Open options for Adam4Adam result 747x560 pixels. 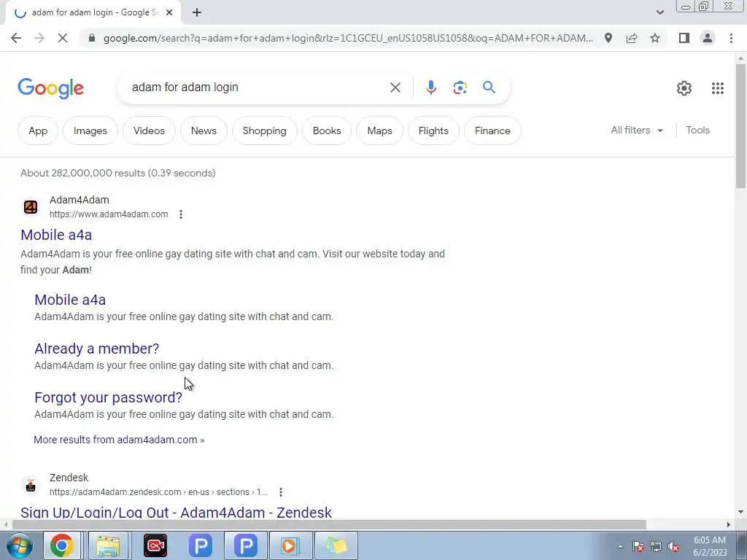181,214
